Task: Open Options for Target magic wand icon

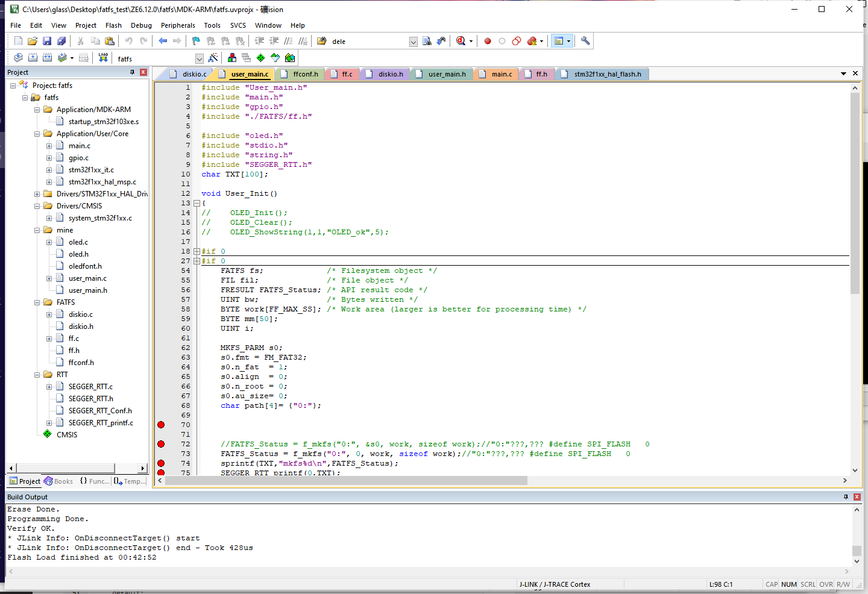Action: [x=213, y=58]
